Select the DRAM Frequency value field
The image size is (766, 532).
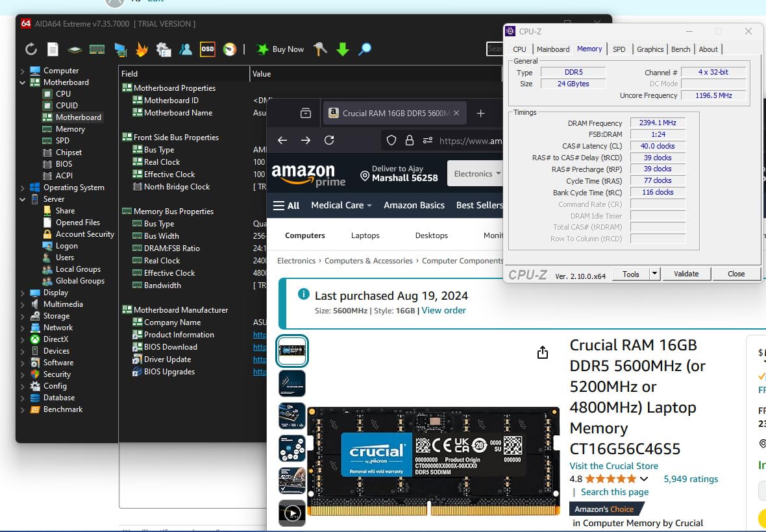pyautogui.click(x=658, y=123)
